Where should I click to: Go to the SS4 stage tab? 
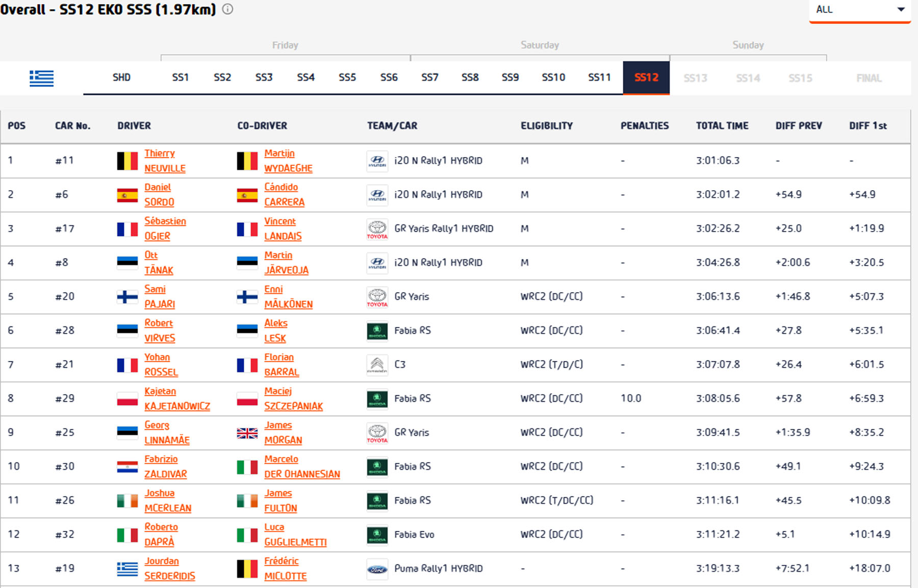[x=306, y=78]
